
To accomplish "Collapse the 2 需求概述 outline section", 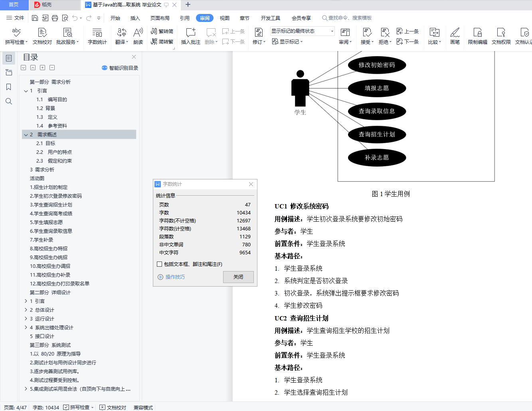I will click(x=26, y=135).
